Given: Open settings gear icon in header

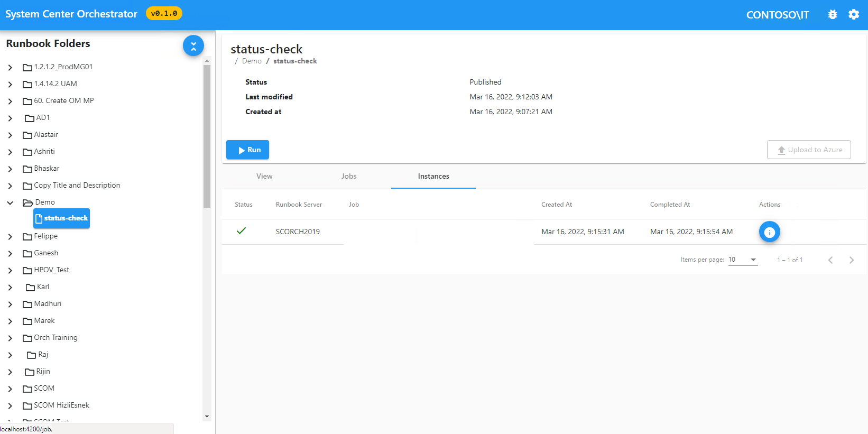Looking at the screenshot, I should pyautogui.click(x=854, y=15).
